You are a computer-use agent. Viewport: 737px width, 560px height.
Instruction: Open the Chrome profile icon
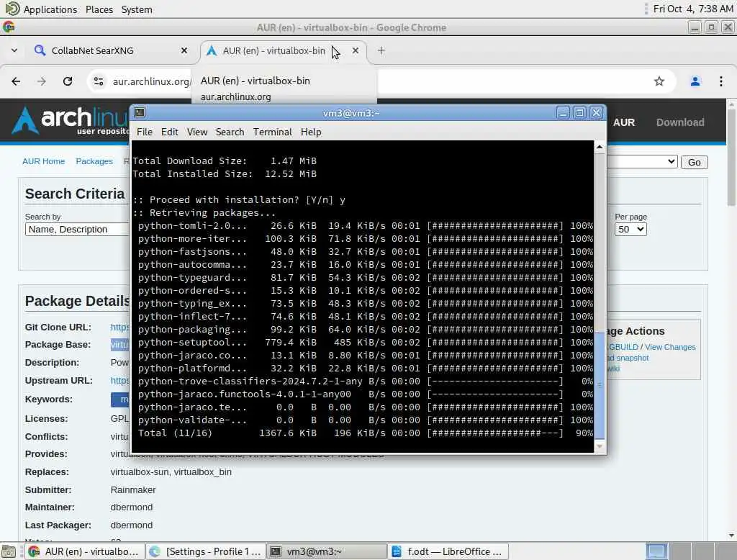pyautogui.click(x=695, y=81)
